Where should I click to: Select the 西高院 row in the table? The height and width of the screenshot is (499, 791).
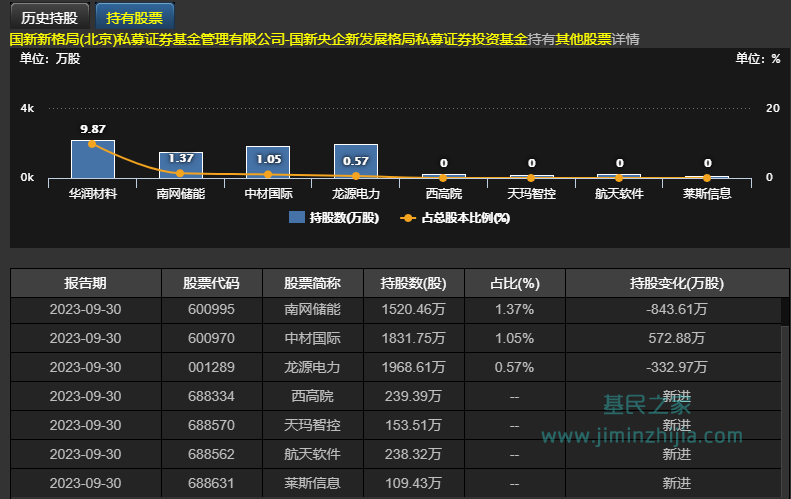[311, 396]
